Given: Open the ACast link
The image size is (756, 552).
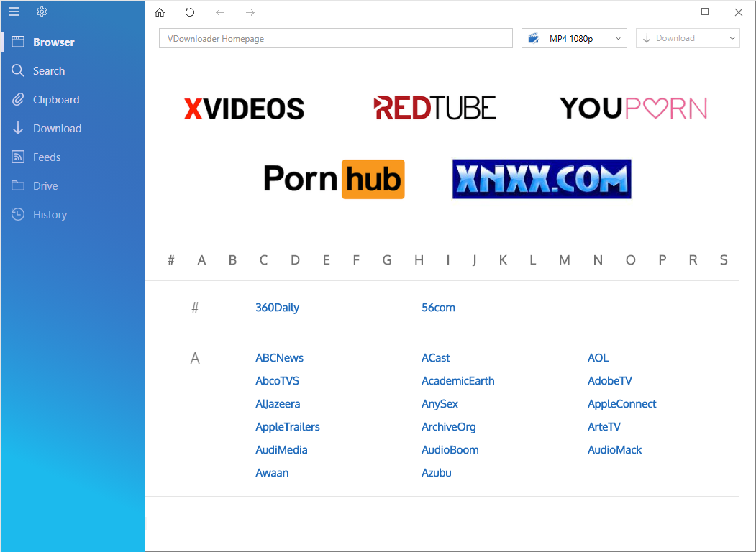Looking at the screenshot, I should (436, 358).
